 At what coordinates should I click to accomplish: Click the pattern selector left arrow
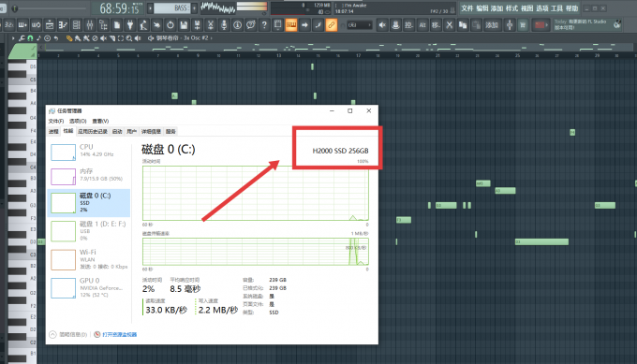click(x=150, y=8)
